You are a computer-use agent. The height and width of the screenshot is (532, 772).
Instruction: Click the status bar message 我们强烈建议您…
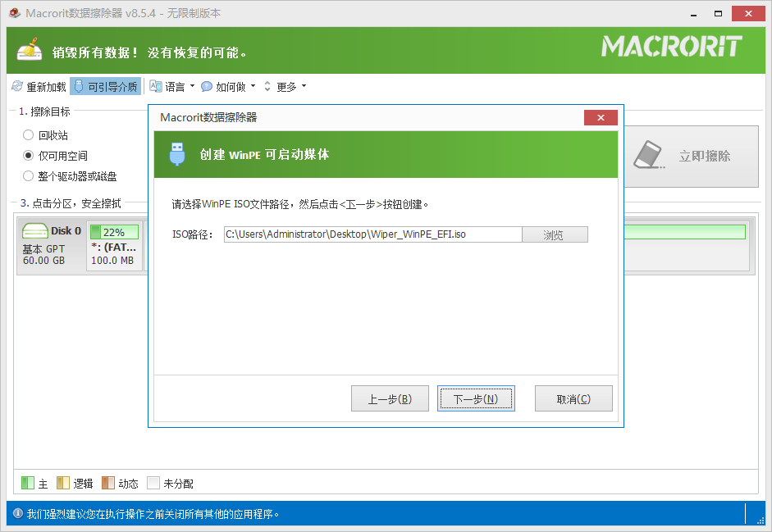153,514
